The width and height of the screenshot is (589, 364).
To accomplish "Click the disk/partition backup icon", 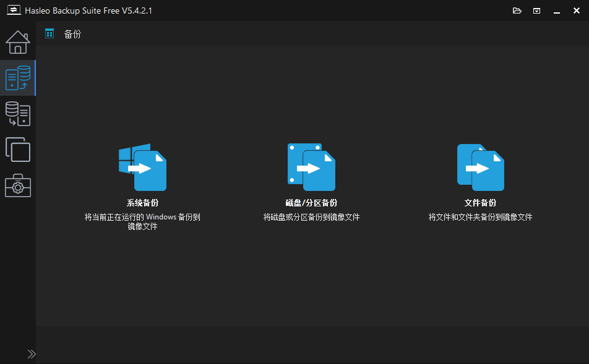I will click(311, 167).
